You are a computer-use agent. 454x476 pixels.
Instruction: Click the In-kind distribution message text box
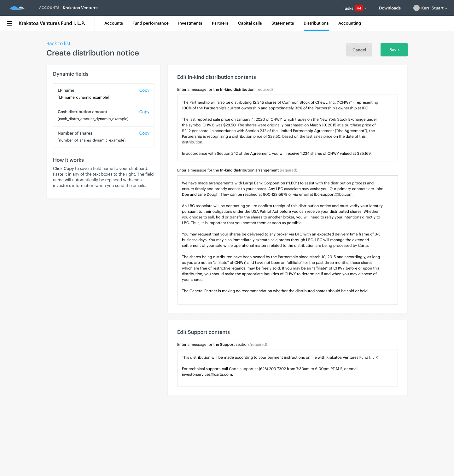coord(288,128)
